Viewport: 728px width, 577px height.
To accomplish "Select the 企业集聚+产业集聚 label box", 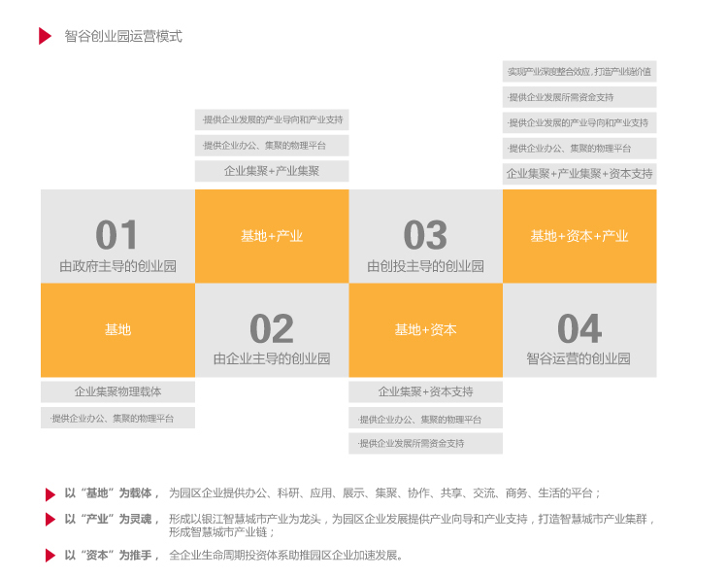I will point(272,171).
